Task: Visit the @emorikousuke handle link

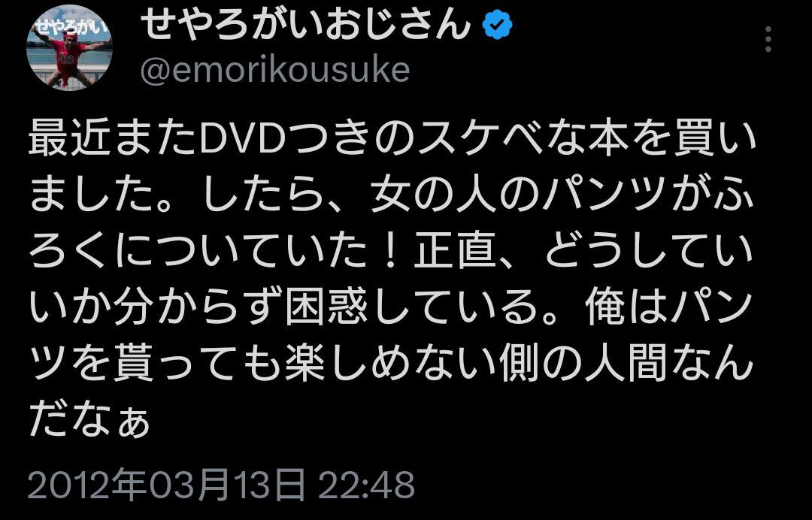Action: click(x=275, y=71)
